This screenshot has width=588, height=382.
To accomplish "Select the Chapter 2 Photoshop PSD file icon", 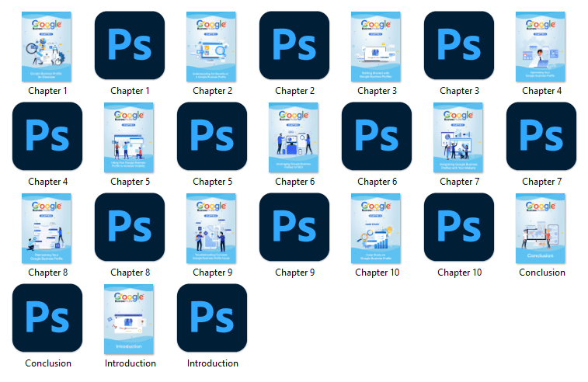I will tap(294, 45).
